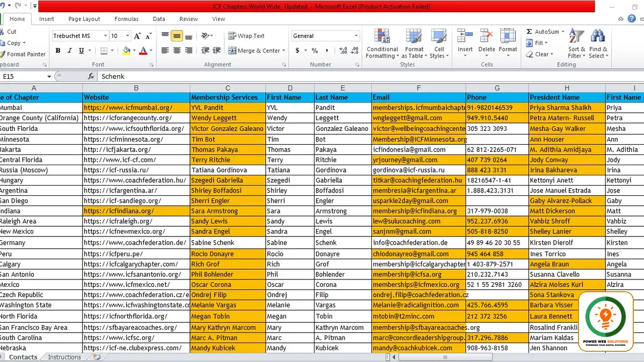Viewport: 644px width, 362px height.
Task: Open Customize Quick Access Toolbar dropdown
Action: pyautogui.click(x=35, y=6)
